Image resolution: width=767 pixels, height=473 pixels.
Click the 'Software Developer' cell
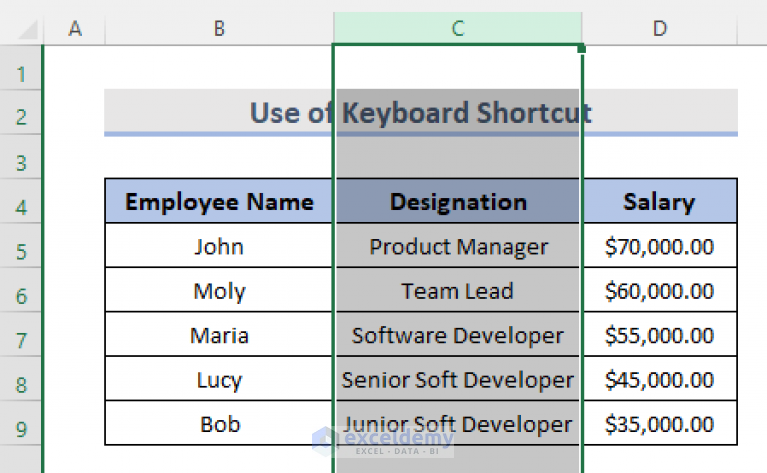coord(458,335)
